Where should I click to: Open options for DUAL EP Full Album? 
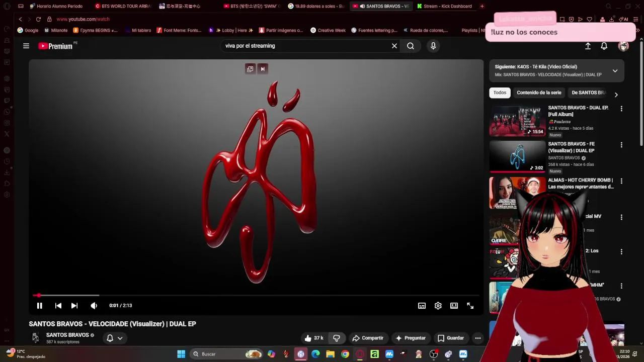[x=621, y=109]
